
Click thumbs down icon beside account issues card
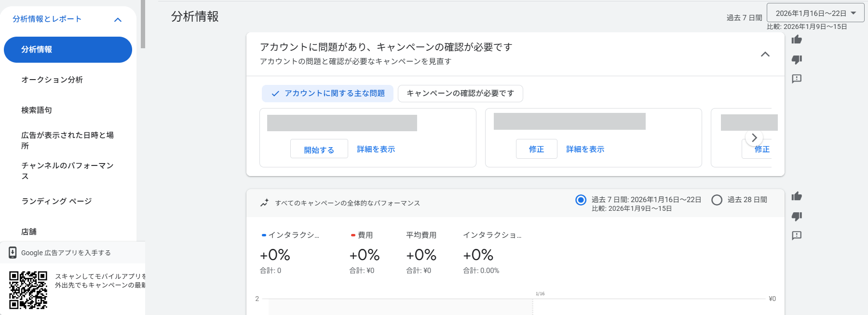coord(797,59)
